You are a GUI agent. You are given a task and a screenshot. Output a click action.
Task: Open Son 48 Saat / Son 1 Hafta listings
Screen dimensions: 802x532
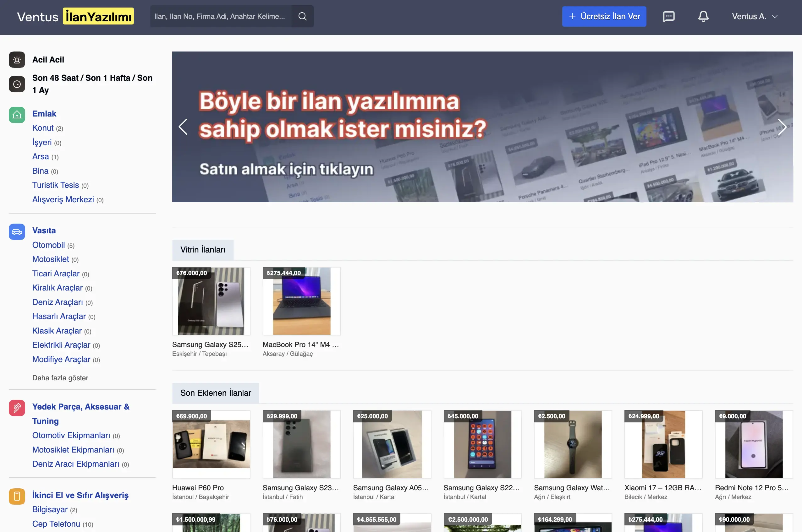(92, 84)
